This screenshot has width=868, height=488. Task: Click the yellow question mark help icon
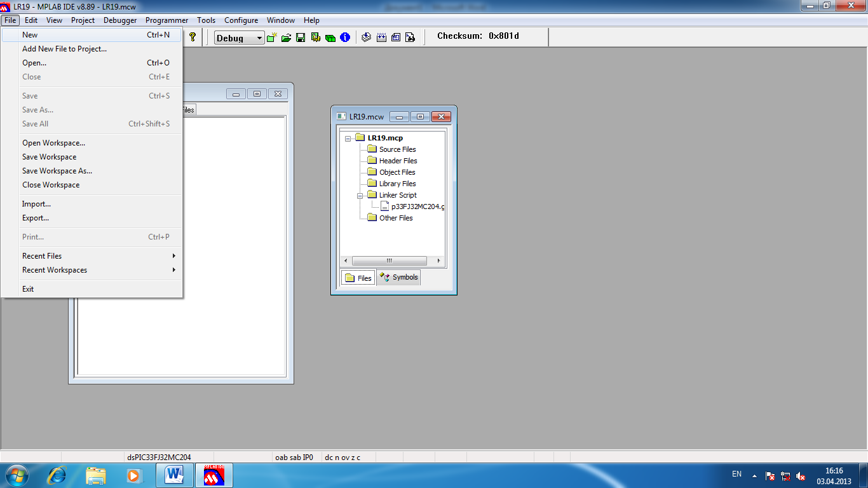[193, 37]
